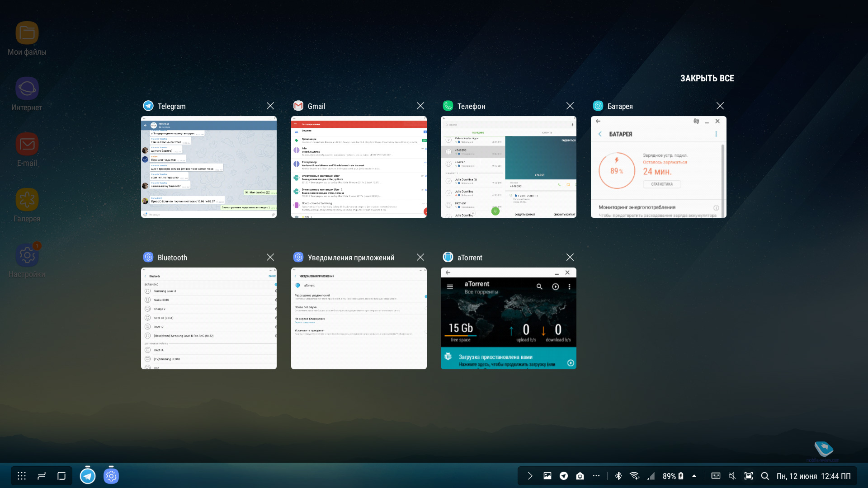Click the aTorrent card header icon

448,257
